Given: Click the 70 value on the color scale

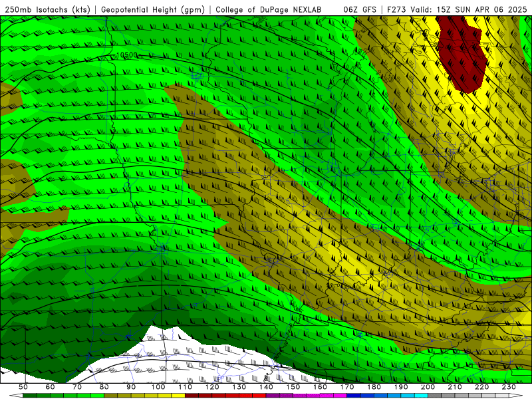Looking at the screenshot, I should [x=77, y=387].
